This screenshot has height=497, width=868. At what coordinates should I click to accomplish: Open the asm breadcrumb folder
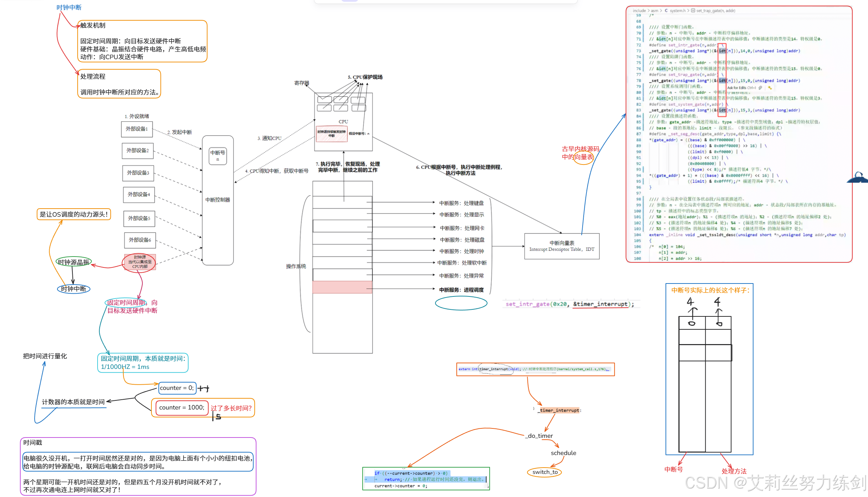point(654,11)
